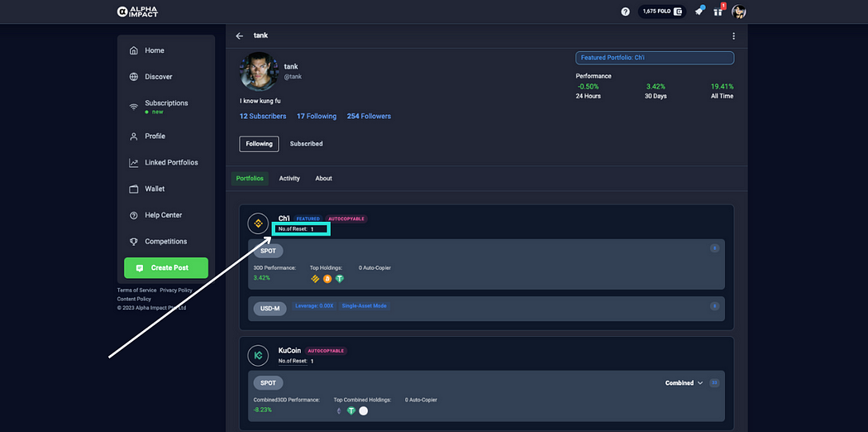Click tank's profile picture

(x=259, y=71)
